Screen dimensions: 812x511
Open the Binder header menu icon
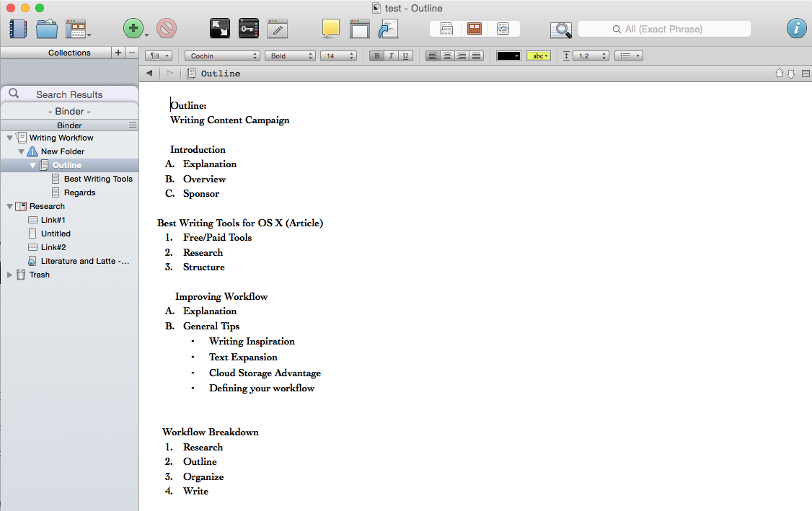click(133, 125)
